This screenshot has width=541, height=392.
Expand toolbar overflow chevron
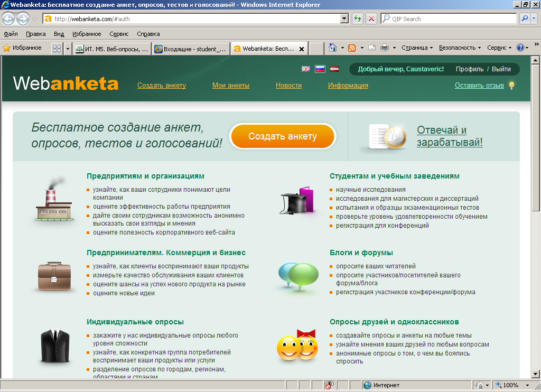[x=537, y=44]
